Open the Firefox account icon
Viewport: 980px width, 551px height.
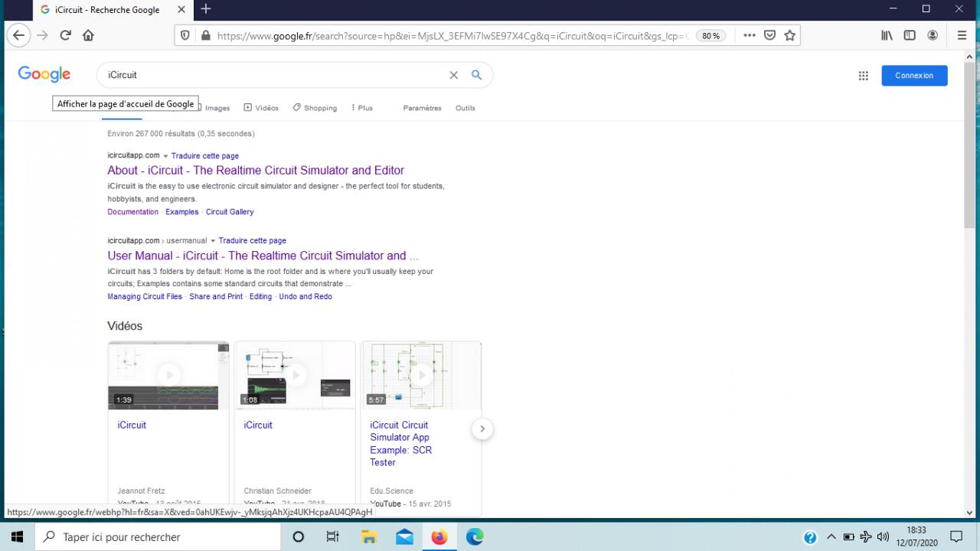(x=933, y=35)
